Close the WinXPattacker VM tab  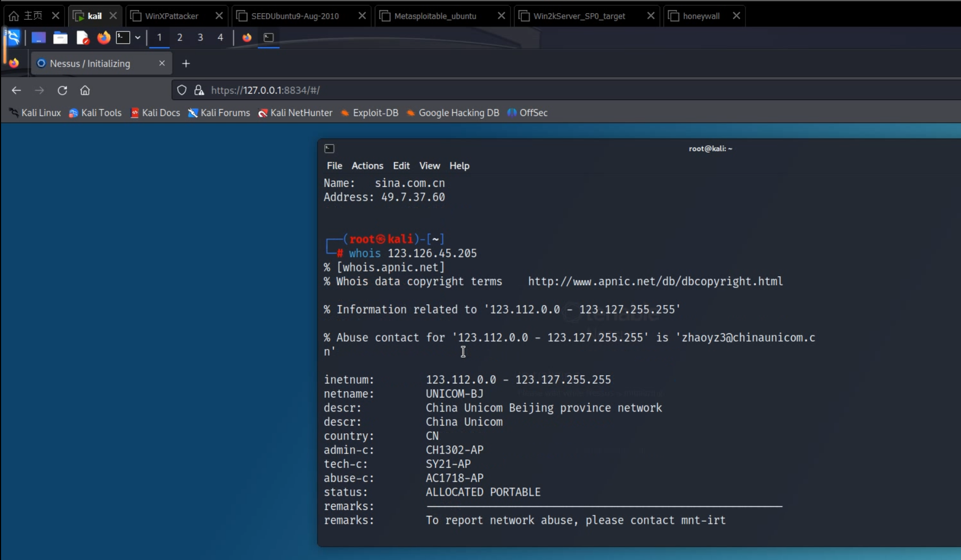(x=219, y=16)
